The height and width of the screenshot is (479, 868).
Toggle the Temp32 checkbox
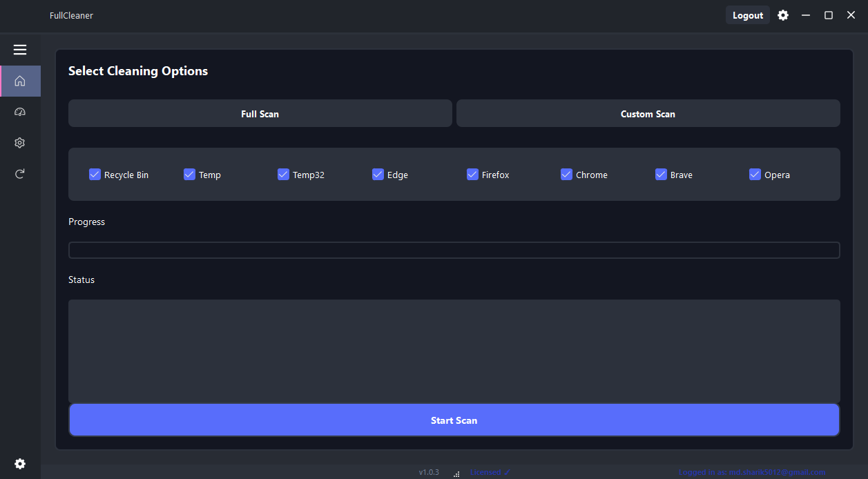(x=283, y=175)
